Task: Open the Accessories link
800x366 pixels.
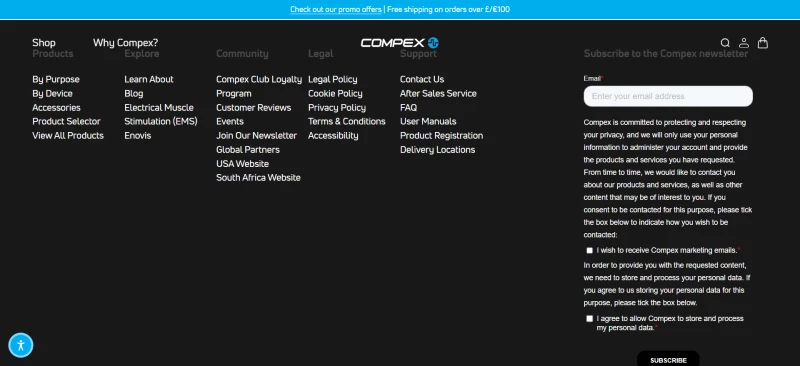Action: tap(56, 108)
